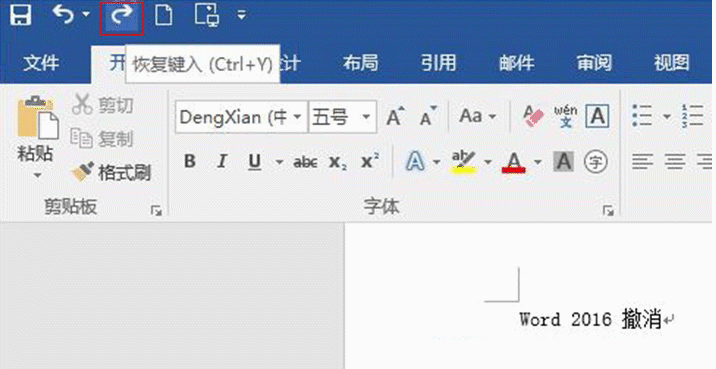Screen dimensions: 716x369
Task: Toggle subscript x₂
Action: pyautogui.click(x=338, y=162)
